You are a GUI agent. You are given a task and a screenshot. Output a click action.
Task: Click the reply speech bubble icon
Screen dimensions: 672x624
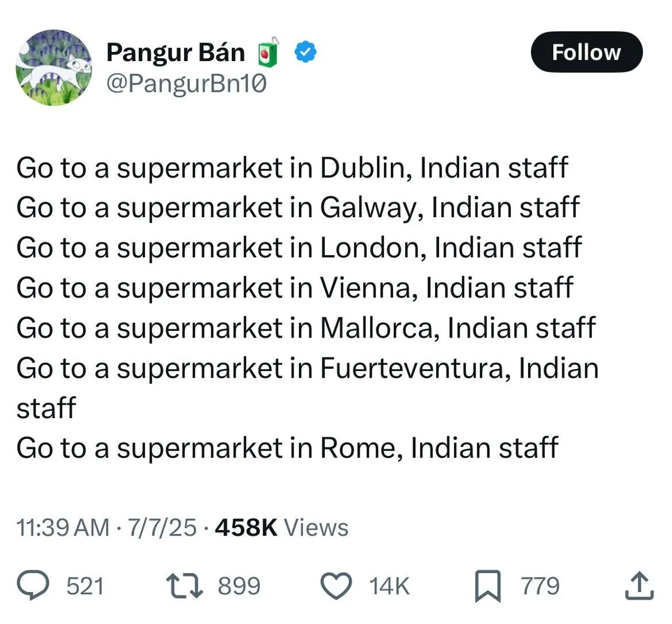34,586
